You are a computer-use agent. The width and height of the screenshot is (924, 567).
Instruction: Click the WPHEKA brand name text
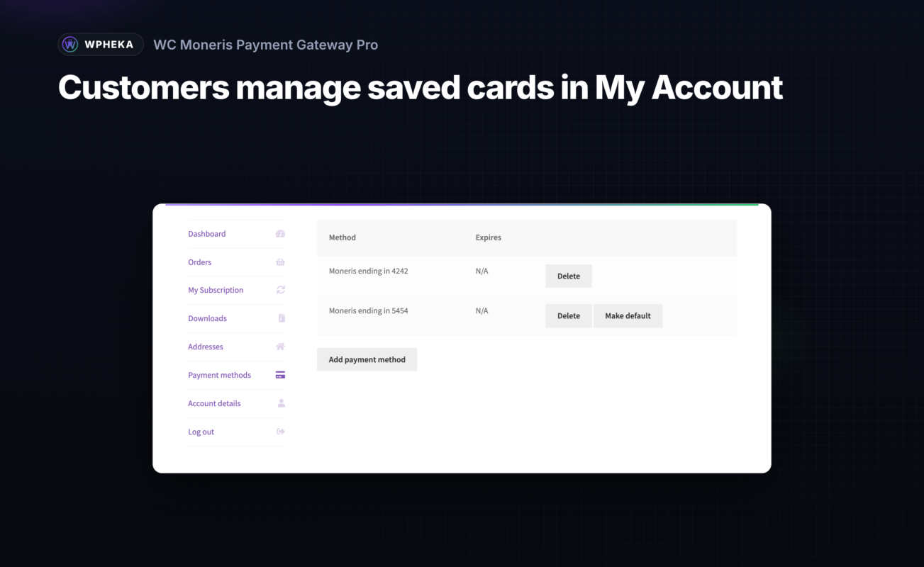tap(108, 45)
